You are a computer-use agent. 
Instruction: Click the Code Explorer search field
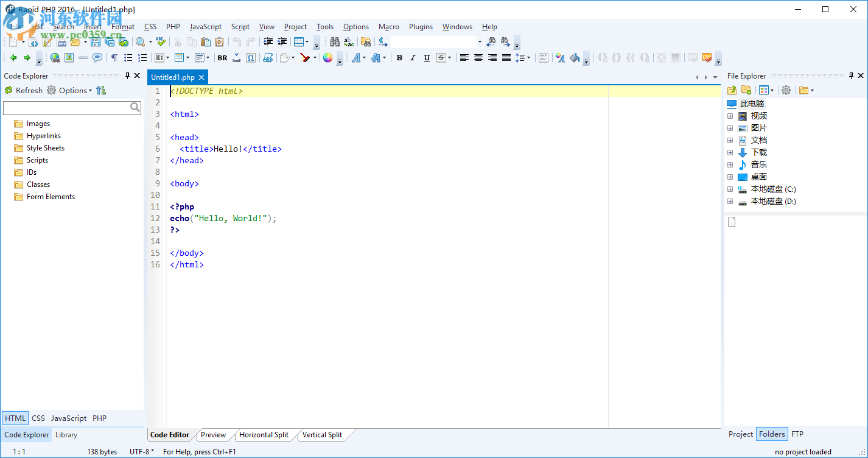[67, 108]
